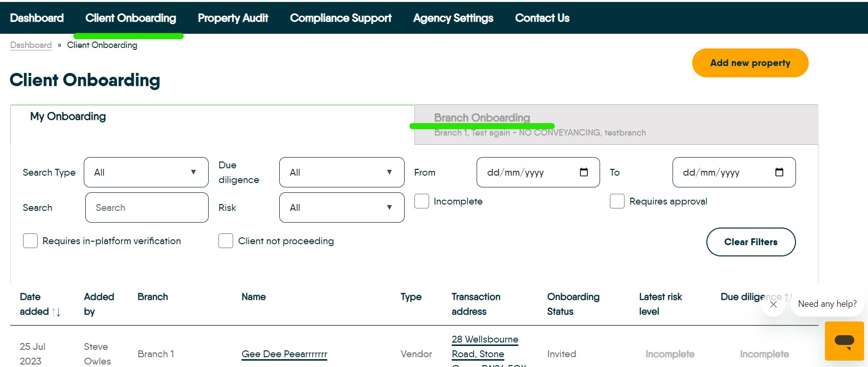Open the Due diligence dropdown
Screen dimensions: 868x367
pos(341,172)
